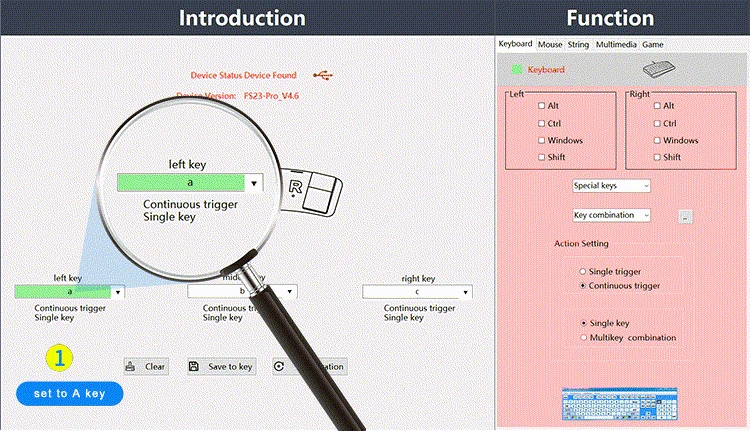Click the FS23-Pro_V4.6 version text
750x431 pixels.
tap(271, 96)
